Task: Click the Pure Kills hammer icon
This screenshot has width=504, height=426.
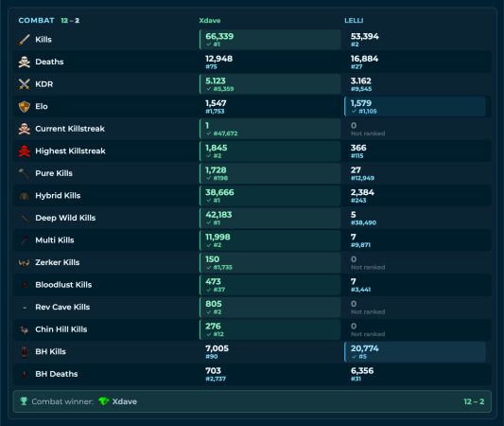Action: [24, 173]
